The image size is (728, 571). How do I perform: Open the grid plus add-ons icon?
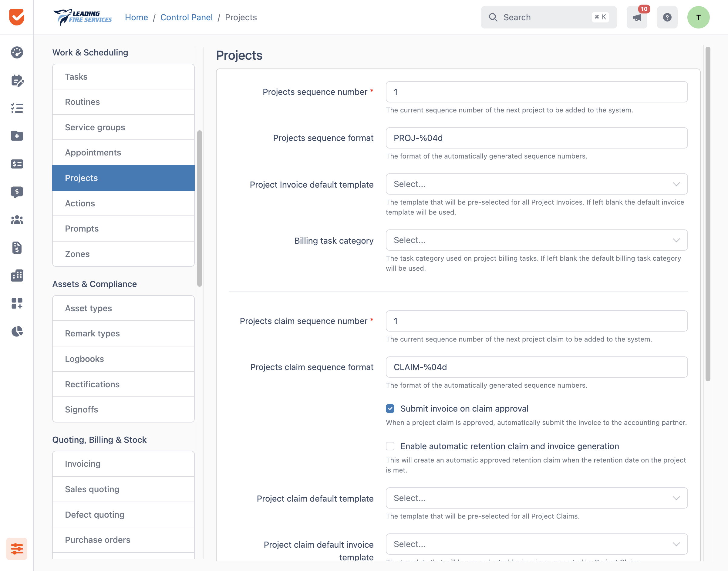click(x=17, y=303)
